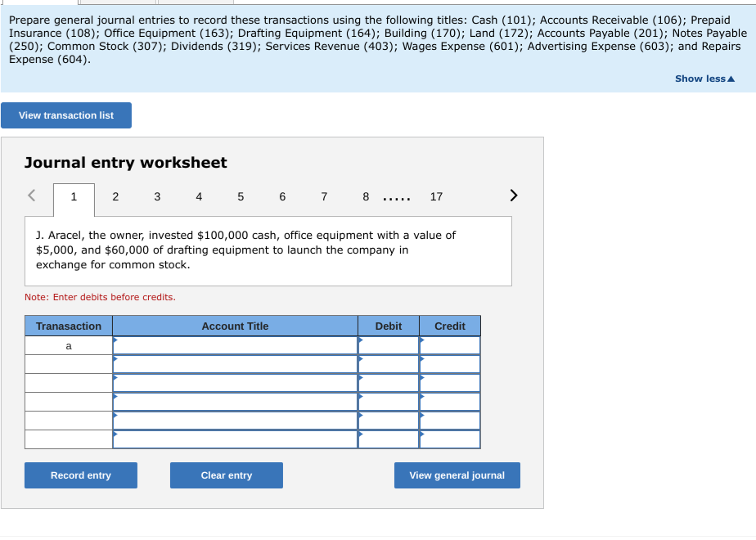
Task: Jump to transaction tab 17
Action: tap(436, 196)
